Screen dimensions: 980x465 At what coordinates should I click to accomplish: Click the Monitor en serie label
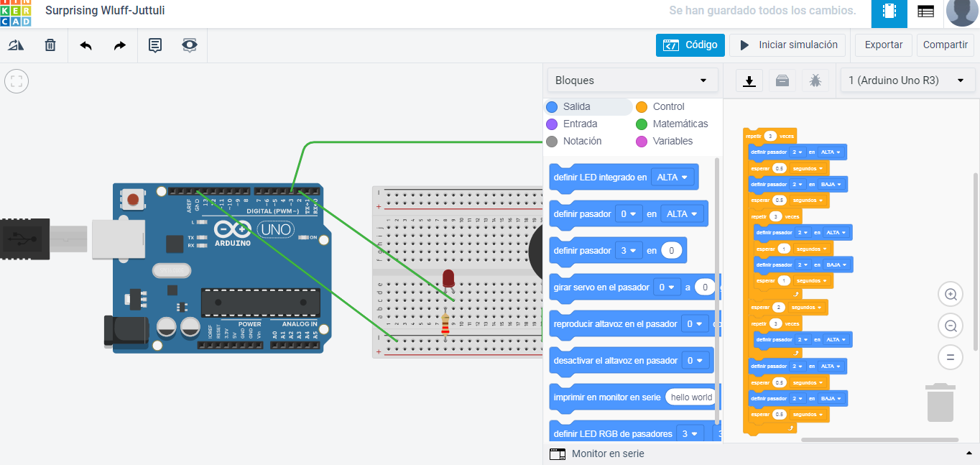pyautogui.click(x=608, y=454)
